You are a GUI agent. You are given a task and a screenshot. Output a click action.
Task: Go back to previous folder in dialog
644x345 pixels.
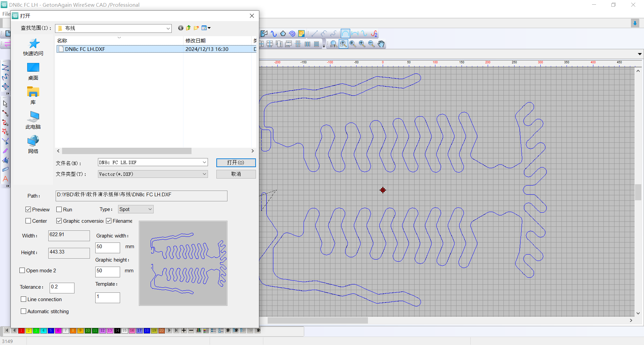(181, 28)
